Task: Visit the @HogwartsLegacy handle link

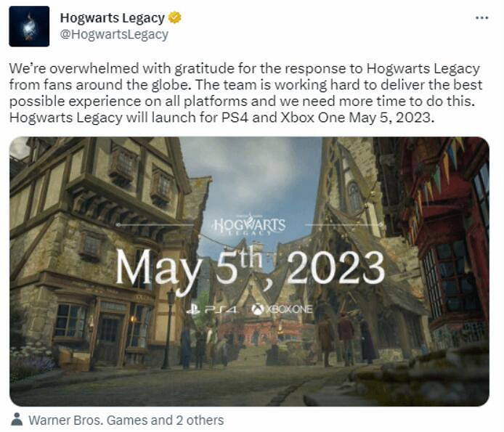Action: click(x=114, y=34)
